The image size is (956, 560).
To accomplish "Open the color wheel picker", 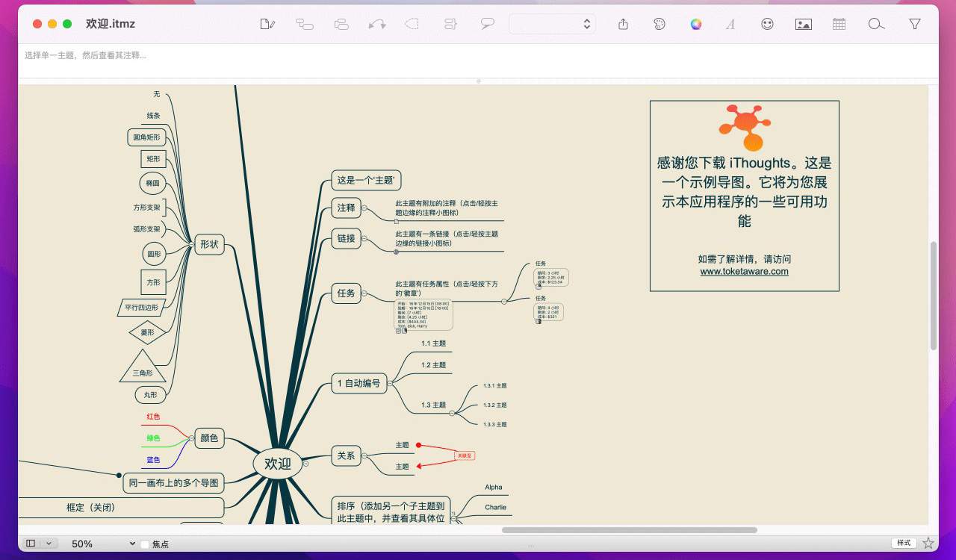I will click(x=696, y=24).
